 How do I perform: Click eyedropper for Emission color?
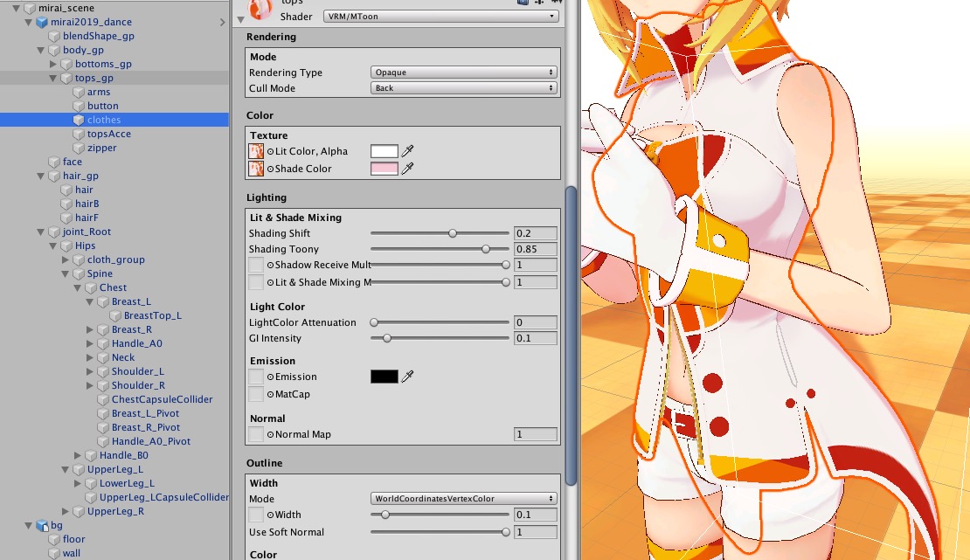[407, 377]
